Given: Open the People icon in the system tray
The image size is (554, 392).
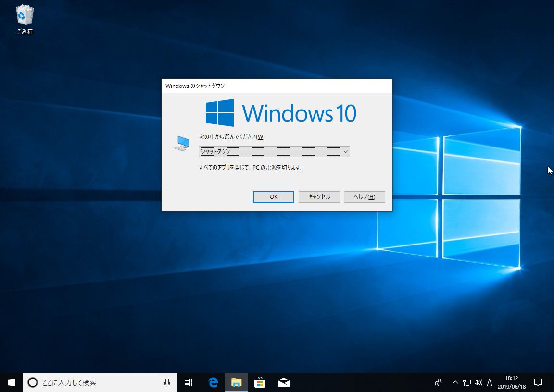Looking at the screenshot, I should (438, 382).
